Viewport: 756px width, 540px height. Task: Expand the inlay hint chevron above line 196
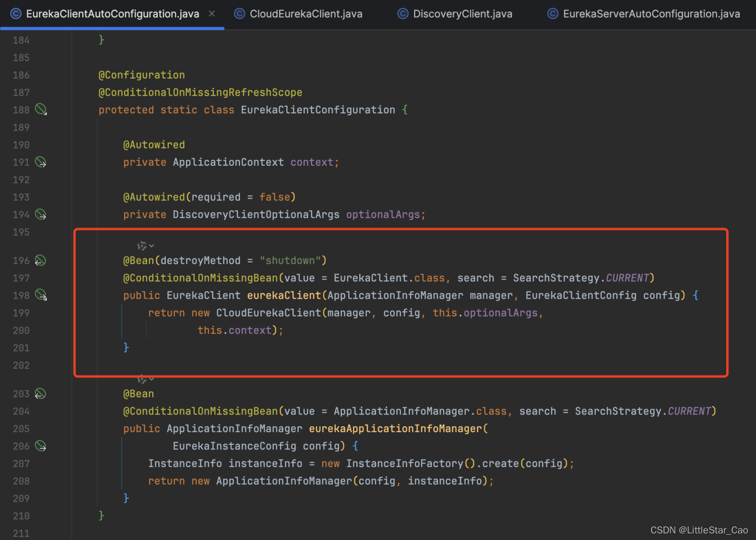pyautogui.click(x=152, y=246)
